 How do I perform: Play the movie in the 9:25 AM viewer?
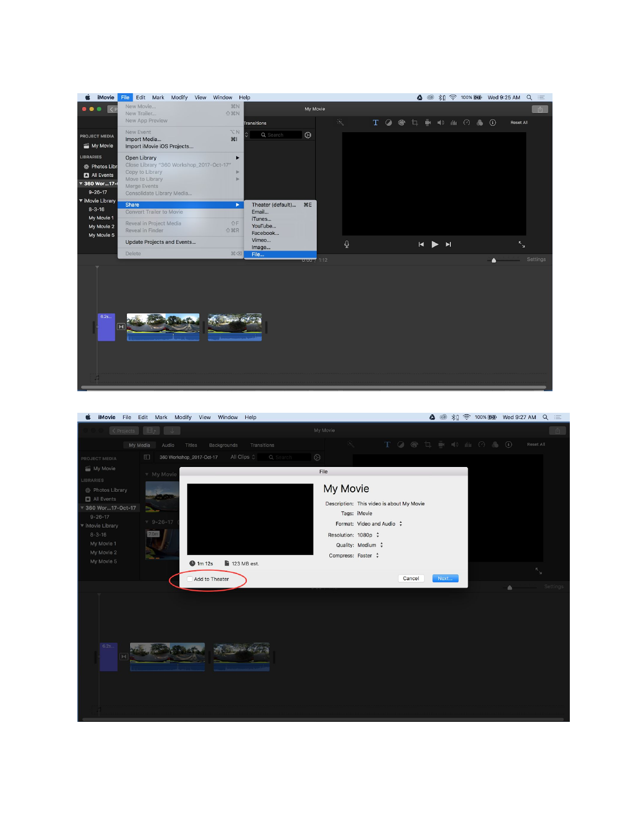435,244
